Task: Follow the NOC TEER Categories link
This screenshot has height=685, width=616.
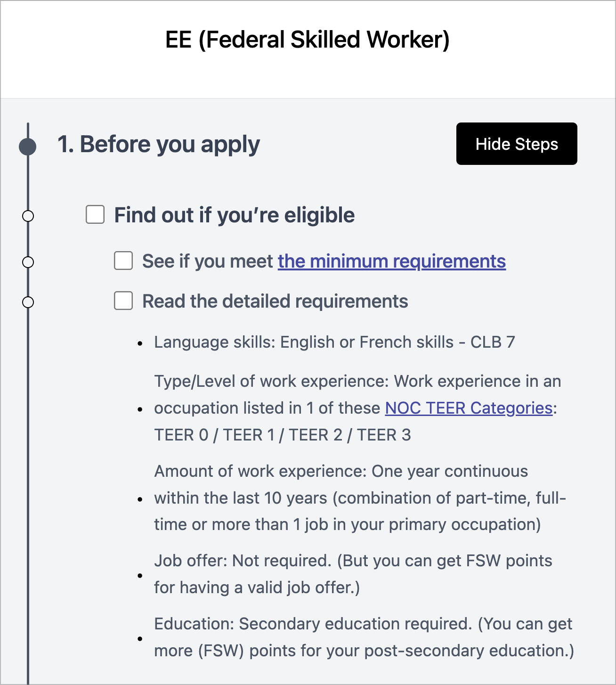Action: 469,408
